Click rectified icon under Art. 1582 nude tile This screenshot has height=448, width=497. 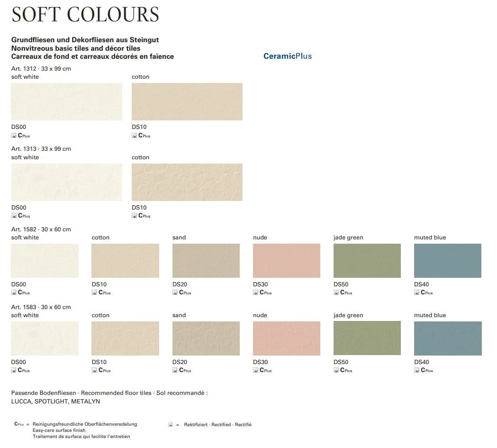click(255, 293)
